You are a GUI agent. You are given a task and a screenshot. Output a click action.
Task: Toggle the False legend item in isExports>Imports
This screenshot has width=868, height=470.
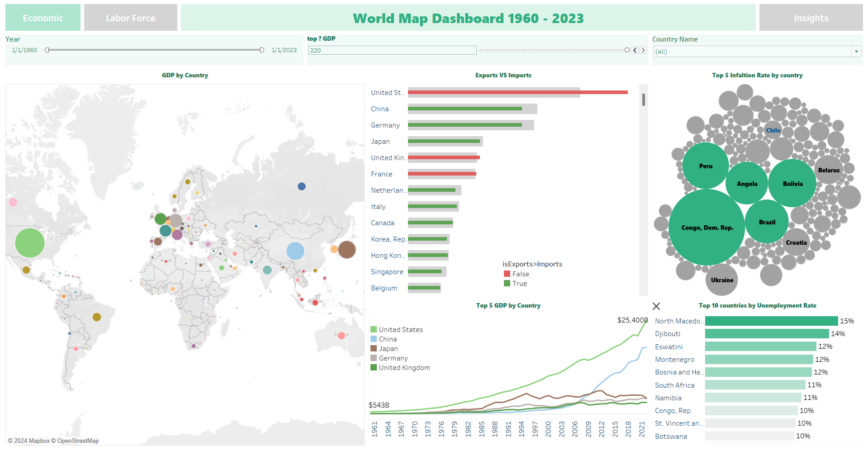tap(520, 274)
